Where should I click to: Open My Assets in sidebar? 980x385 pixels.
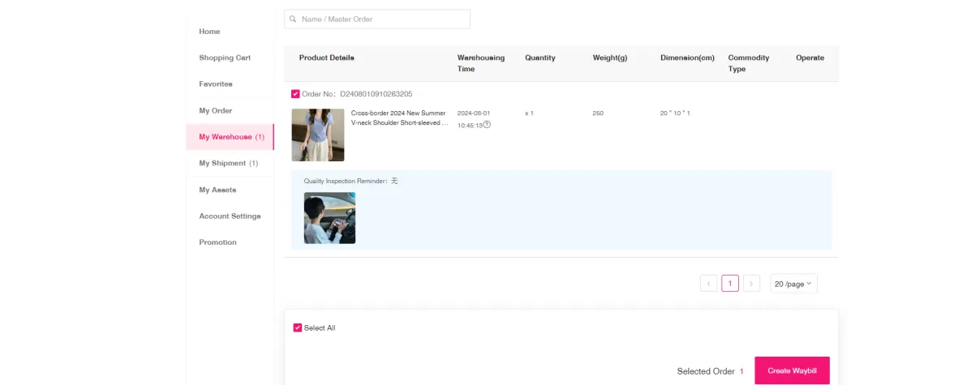217,190
